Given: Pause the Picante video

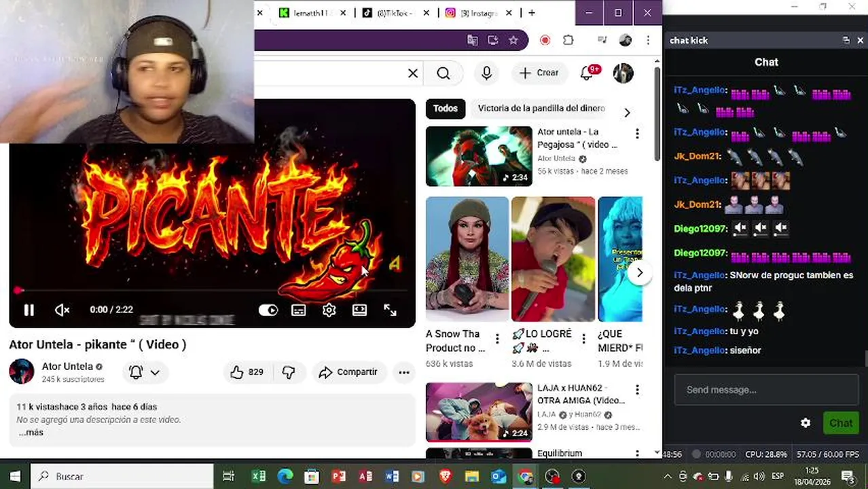Looking at the screenshot, I should [x=29, y=310].
